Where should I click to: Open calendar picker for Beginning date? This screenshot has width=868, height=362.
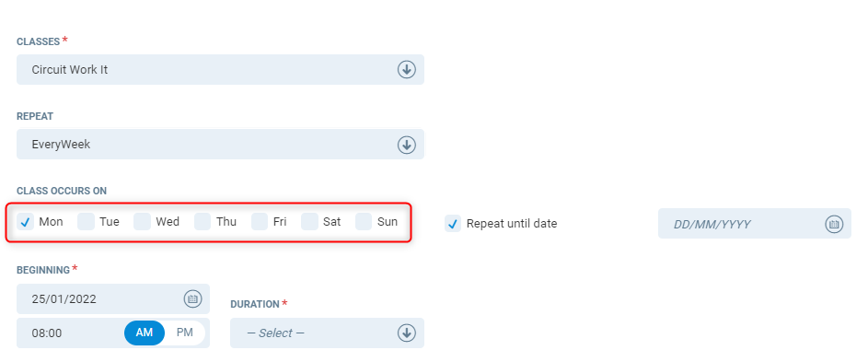tap(192, 298)
